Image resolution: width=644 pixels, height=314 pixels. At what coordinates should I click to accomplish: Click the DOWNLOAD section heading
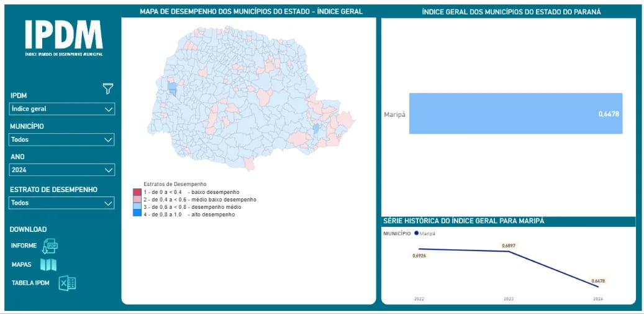[x=29, y=229]
